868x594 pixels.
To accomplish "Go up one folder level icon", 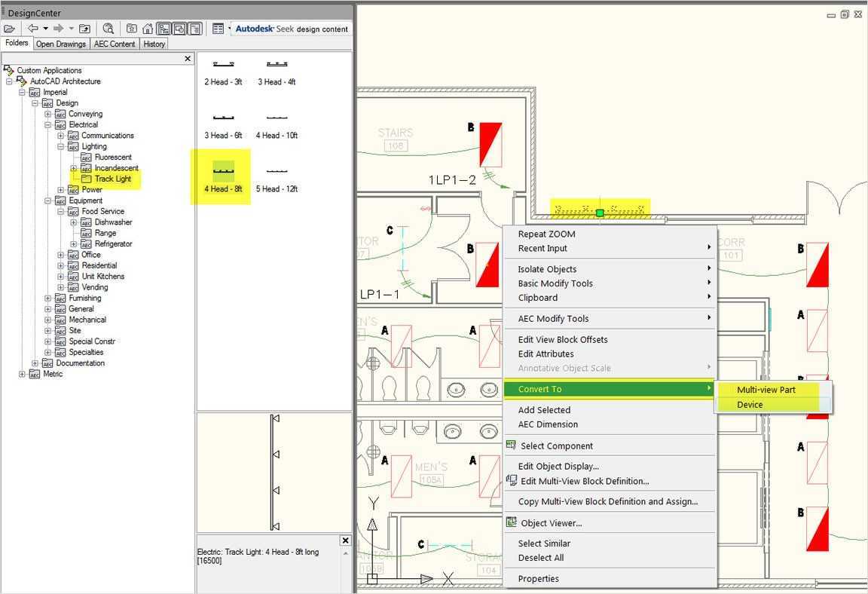I will pos(84,29).
